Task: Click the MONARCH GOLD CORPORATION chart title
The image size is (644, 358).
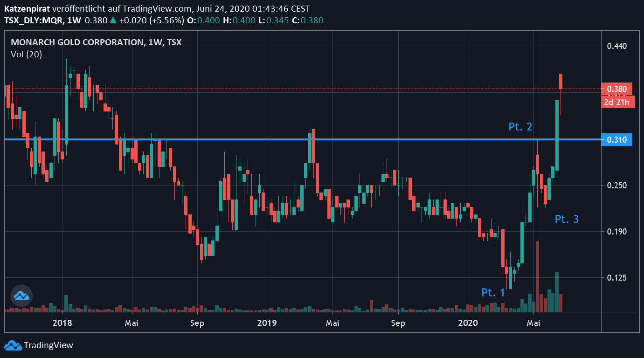Action: click(x=77, y=42)
